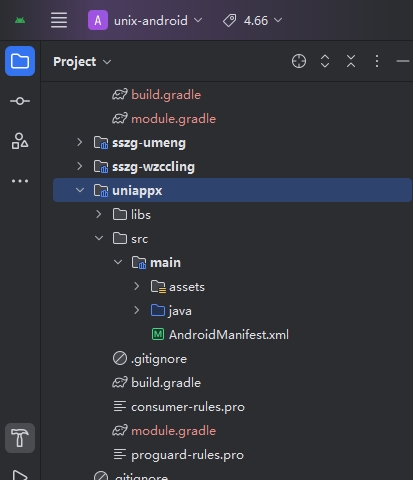Expand the sszg-umeng module
413x480 pixels.
coord(80,142)
